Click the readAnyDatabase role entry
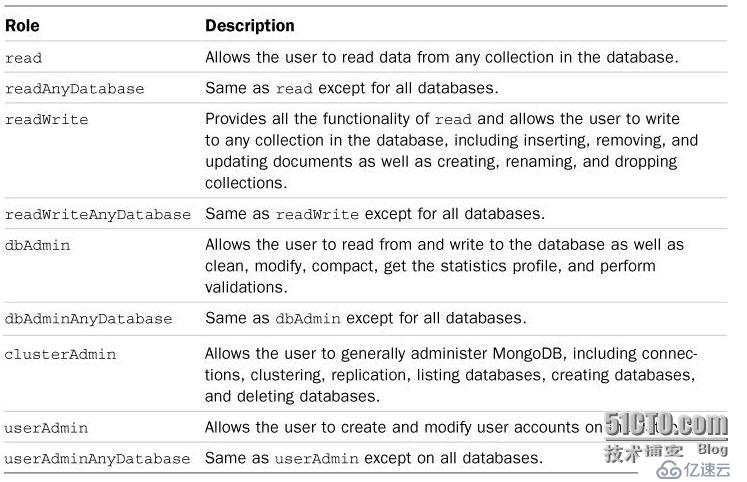The image size is (747, 482). (x=74, y=89)
